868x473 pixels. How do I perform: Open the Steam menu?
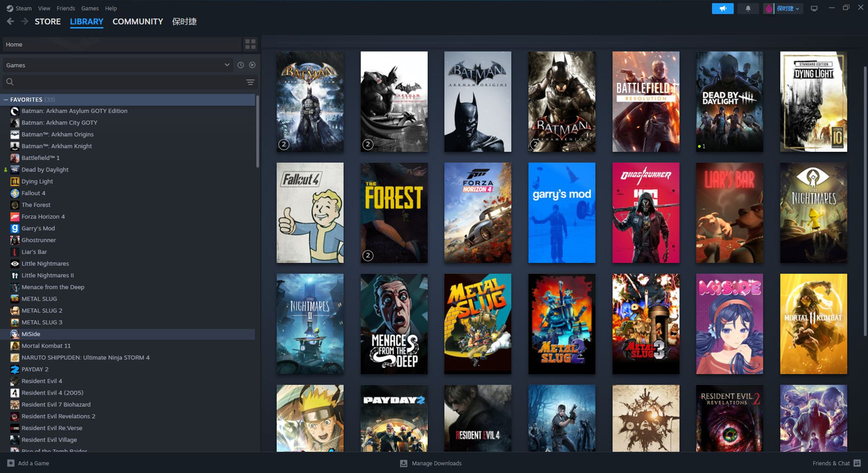(x=24, y=8)
